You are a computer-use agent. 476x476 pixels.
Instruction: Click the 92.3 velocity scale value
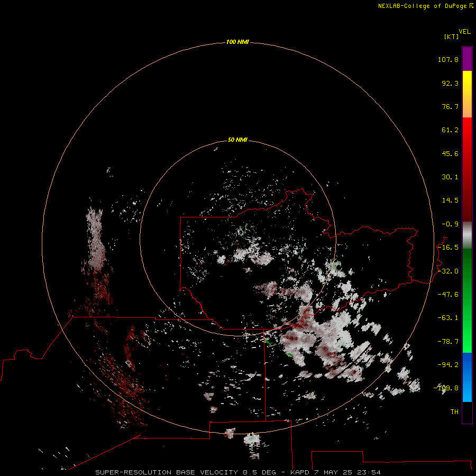pos(450,83)
